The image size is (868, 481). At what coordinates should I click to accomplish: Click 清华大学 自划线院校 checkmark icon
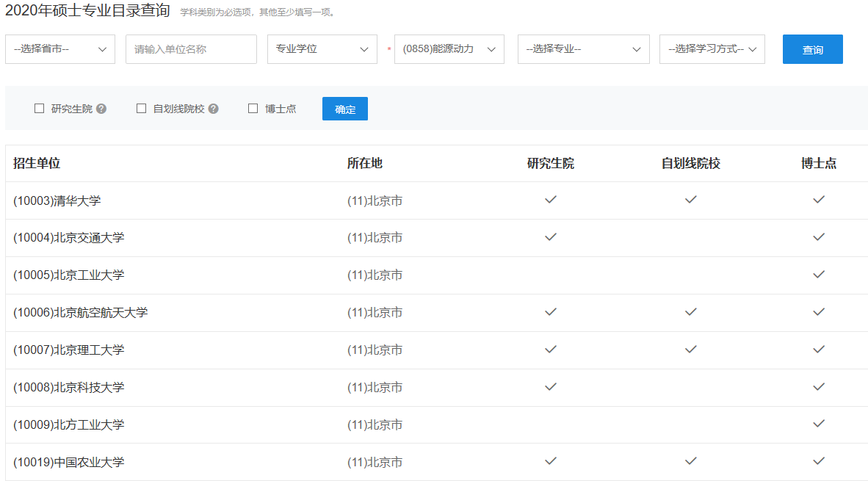pos(690,200)
